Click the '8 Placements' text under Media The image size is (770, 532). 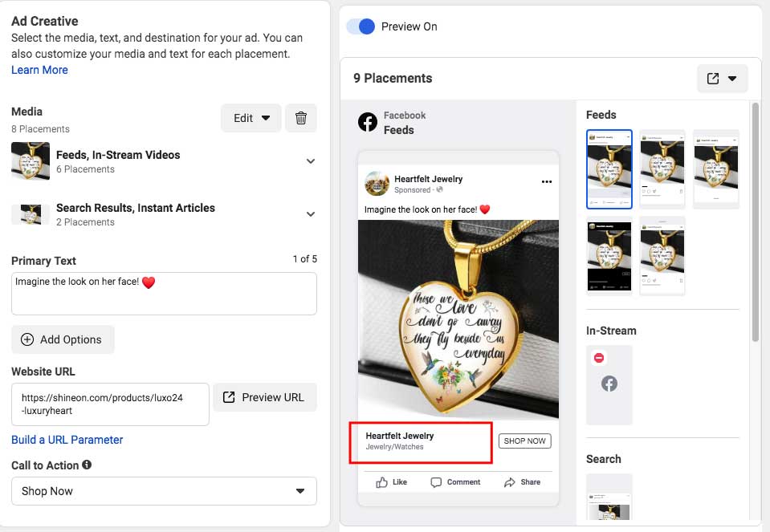pyautogui.click(x=40, y=129)
